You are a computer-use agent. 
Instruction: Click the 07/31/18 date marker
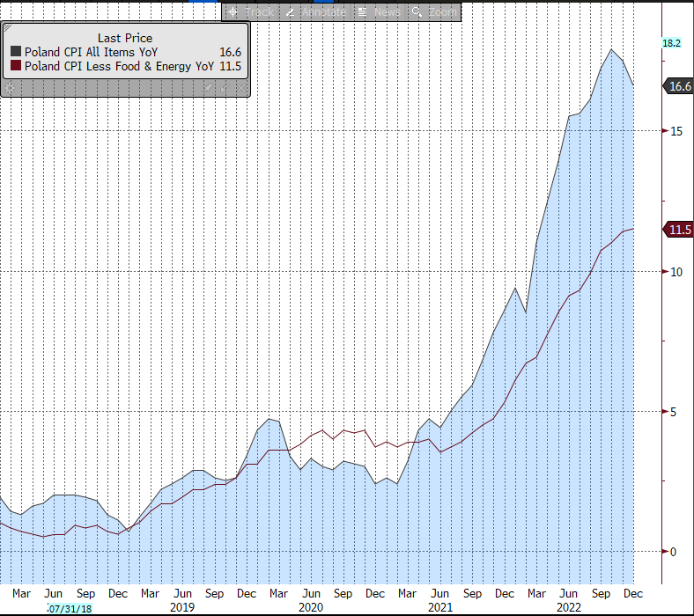click(x=70, y=609)
